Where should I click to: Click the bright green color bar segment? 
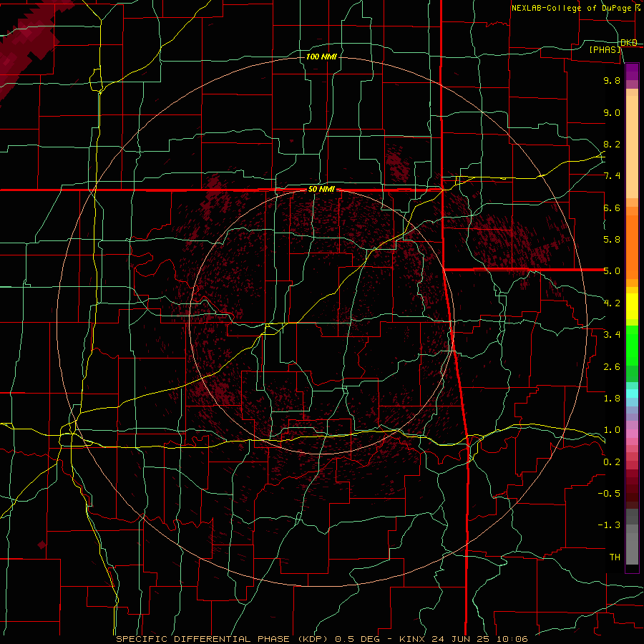(x=632, y=346)
